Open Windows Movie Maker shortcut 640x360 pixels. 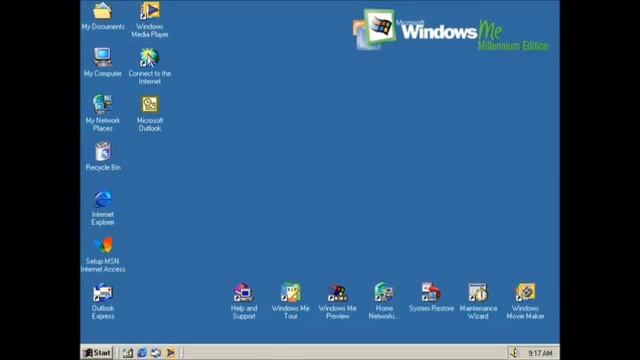[525, 293]
